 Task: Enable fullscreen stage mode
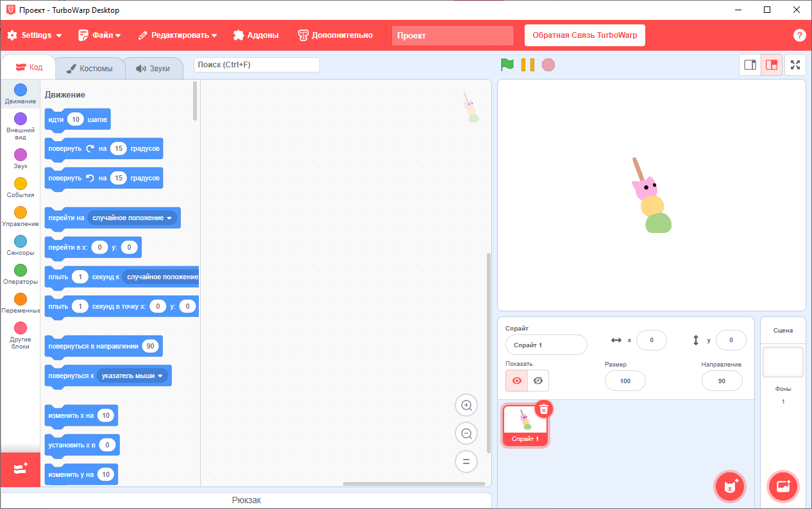pos(795,65)
